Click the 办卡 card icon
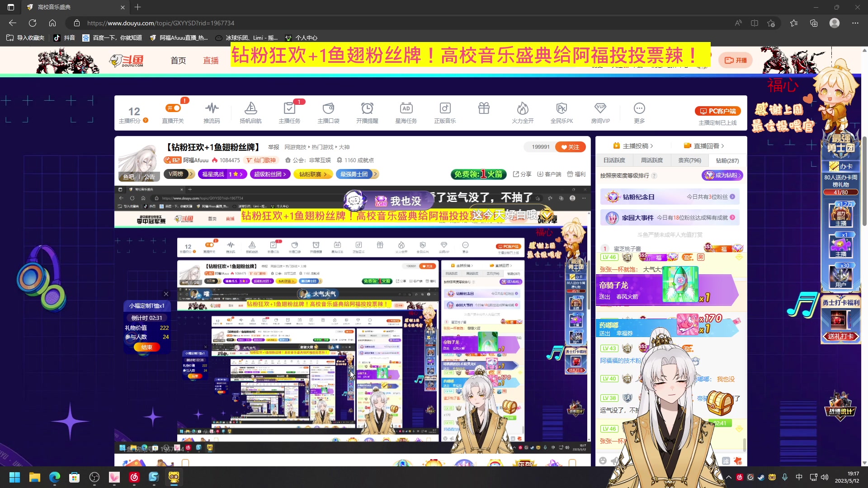 (x=841, y=166)
